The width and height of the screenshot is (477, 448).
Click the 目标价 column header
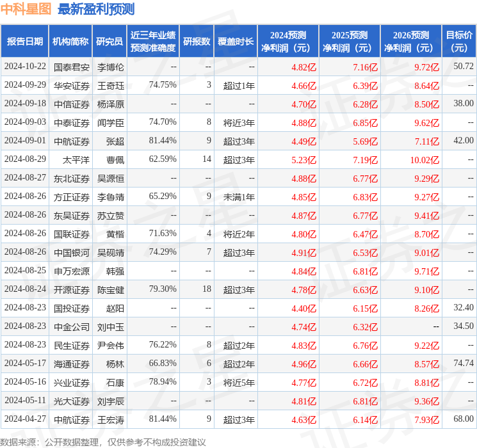tap(459, 42)
